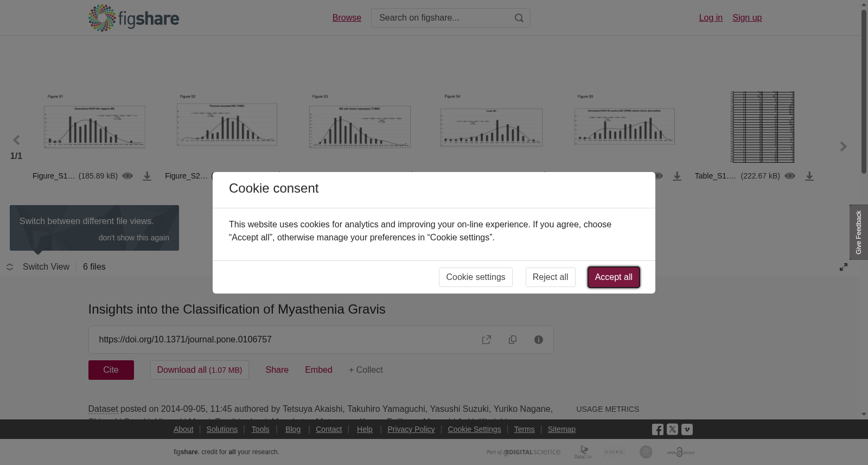This screenshot has width=868, height=465.
Task: Open the Figure S1 thumbnail
Action: coord(94,127)
